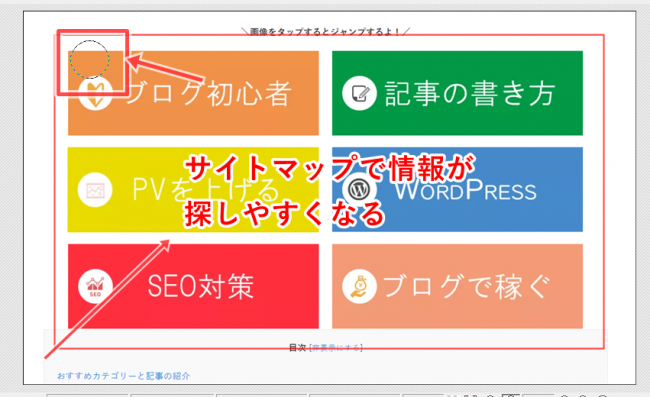Open the 記事の書き方 category banner
Image resolution: width=650 pixels, height=397 pixels.
point(457,93)
